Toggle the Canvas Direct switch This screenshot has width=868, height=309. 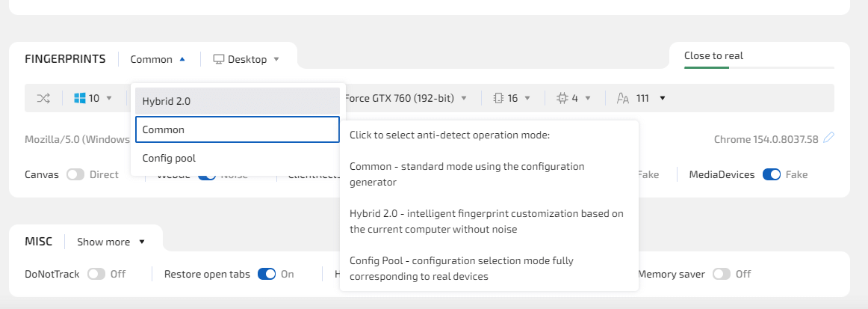tap(75, 175)
